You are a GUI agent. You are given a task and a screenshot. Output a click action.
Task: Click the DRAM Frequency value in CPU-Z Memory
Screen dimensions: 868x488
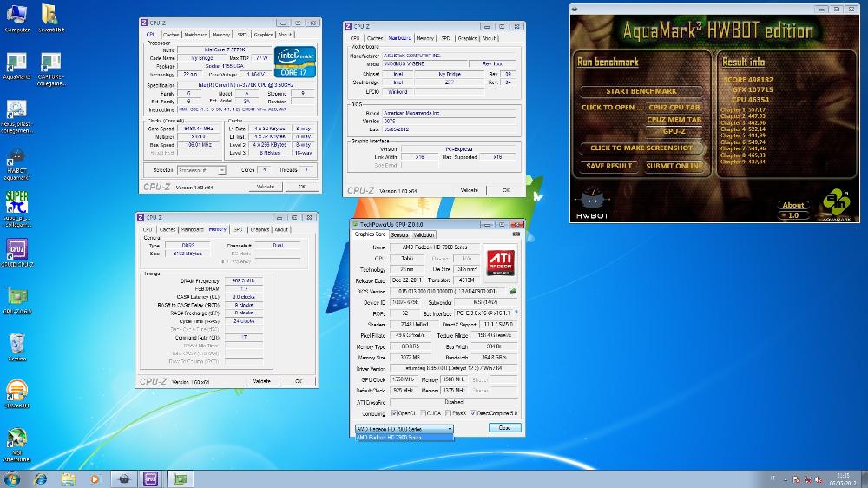point(243,280)
